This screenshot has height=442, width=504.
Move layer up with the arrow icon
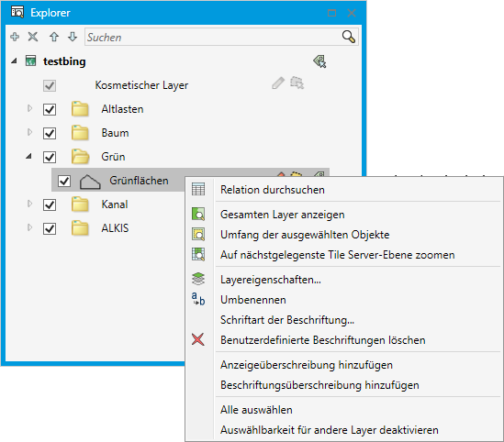pyautogui.click(x=54, y=37)
